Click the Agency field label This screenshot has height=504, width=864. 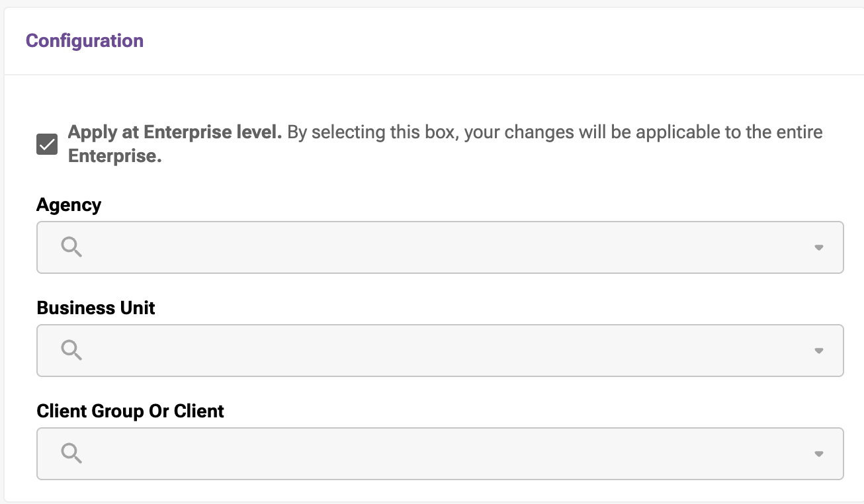click(69, 205)
